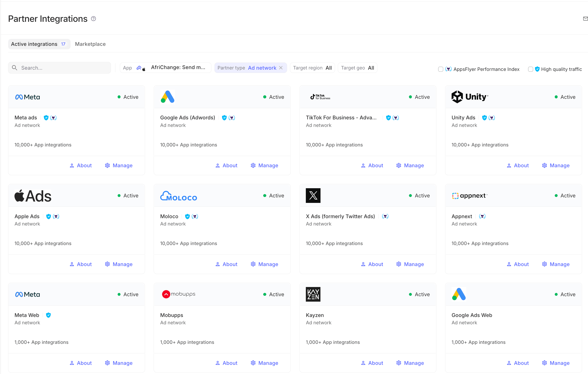
Task: Open About for Moloco
Action: coord(226,264)
